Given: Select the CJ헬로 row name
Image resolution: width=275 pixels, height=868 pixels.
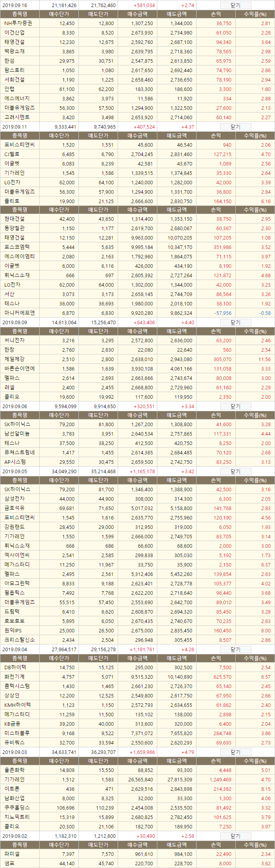Looking at the screenshot, I should click(x=12, y=154).
